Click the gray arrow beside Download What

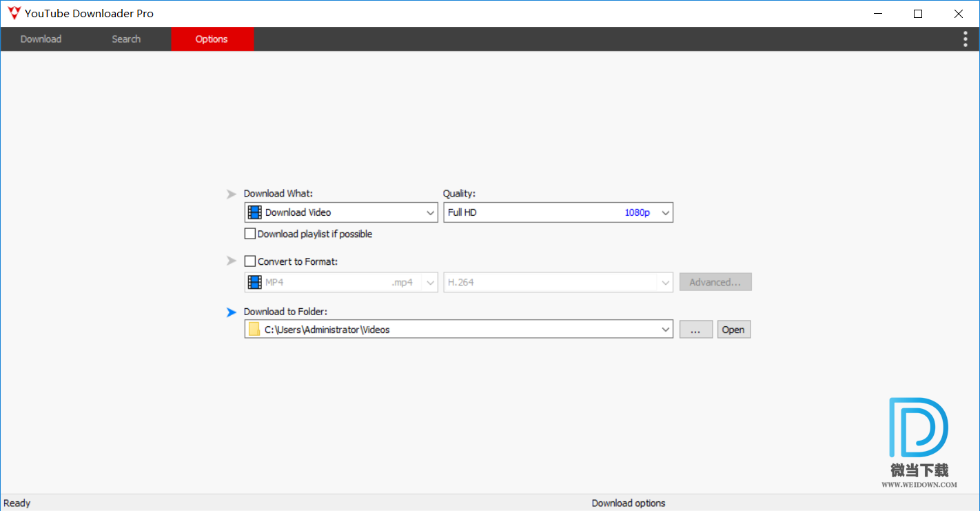pyautogui.click(x=232, y=194)
